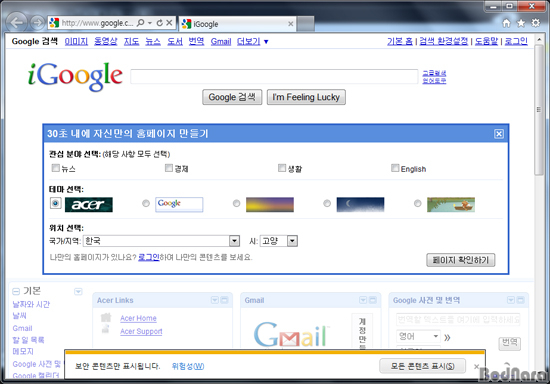Open browser Home icon

click(506, 23)
